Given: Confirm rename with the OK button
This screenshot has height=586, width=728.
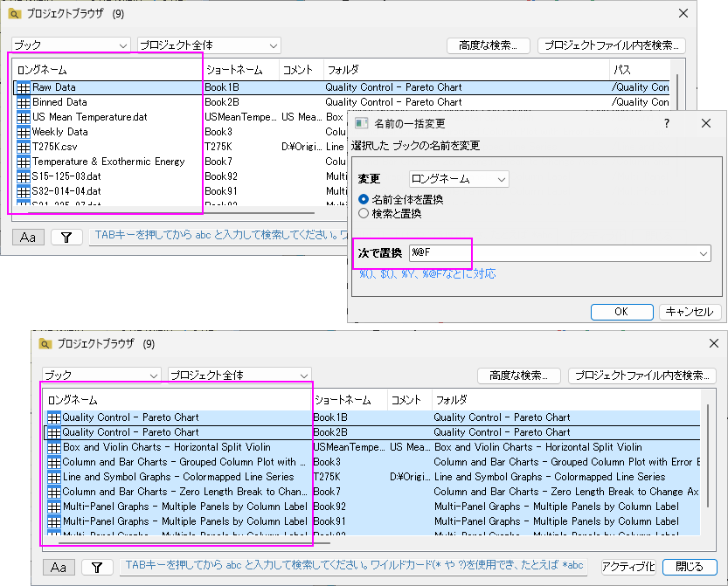Looking at the screenshot, I should point(621,312).
